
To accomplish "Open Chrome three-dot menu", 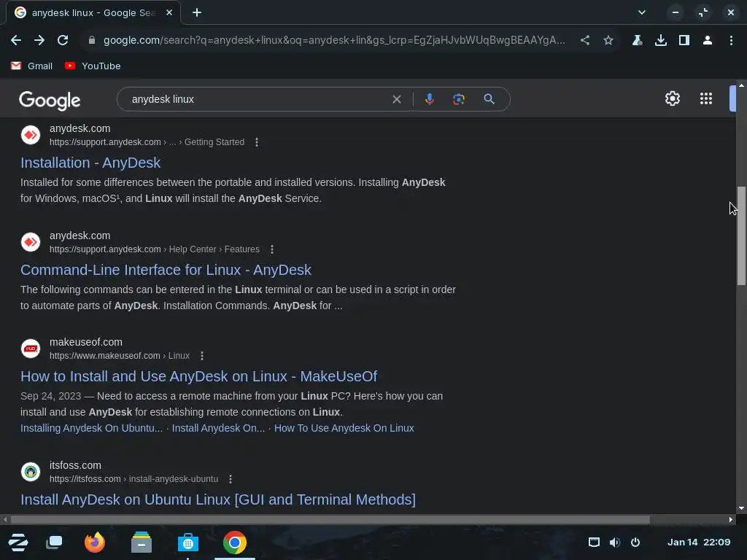I will coord(731,41).
